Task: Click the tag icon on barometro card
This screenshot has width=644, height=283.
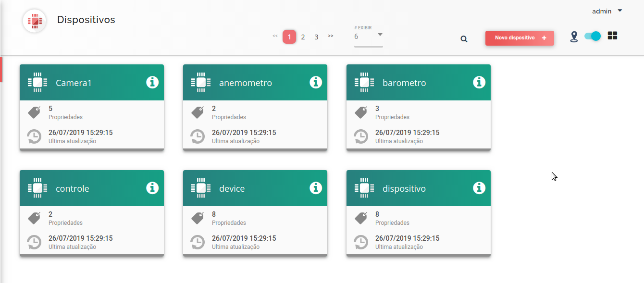Action: pos(361,112)
